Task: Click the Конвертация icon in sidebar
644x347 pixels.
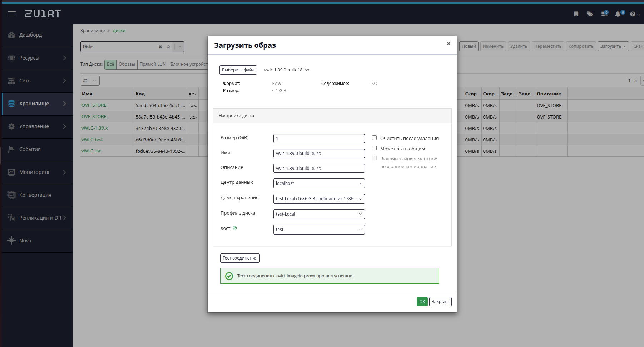Action: pos(11,195)
